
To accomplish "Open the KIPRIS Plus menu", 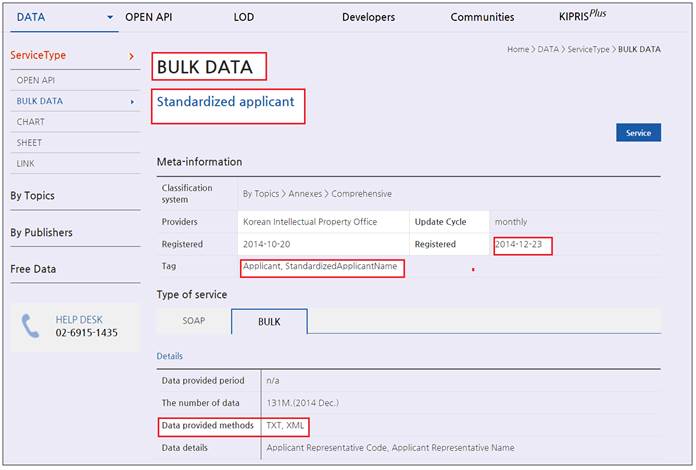I will (x=582, y=16).
